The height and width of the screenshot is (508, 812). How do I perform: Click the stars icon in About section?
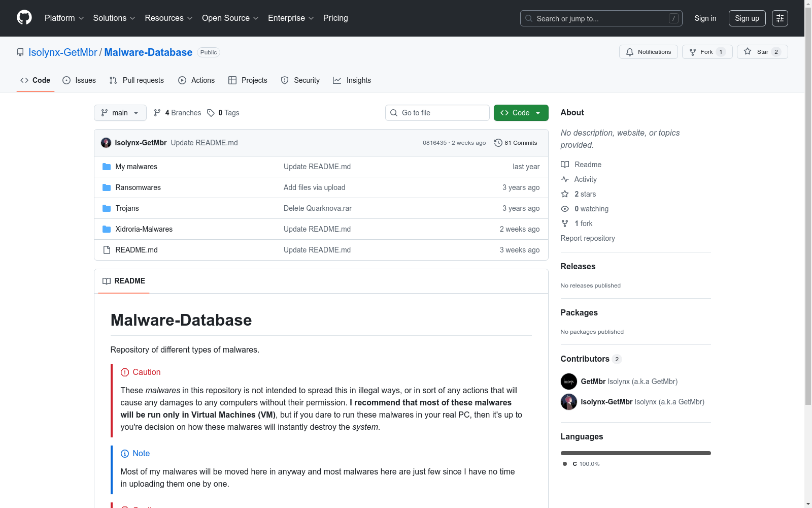565,194
